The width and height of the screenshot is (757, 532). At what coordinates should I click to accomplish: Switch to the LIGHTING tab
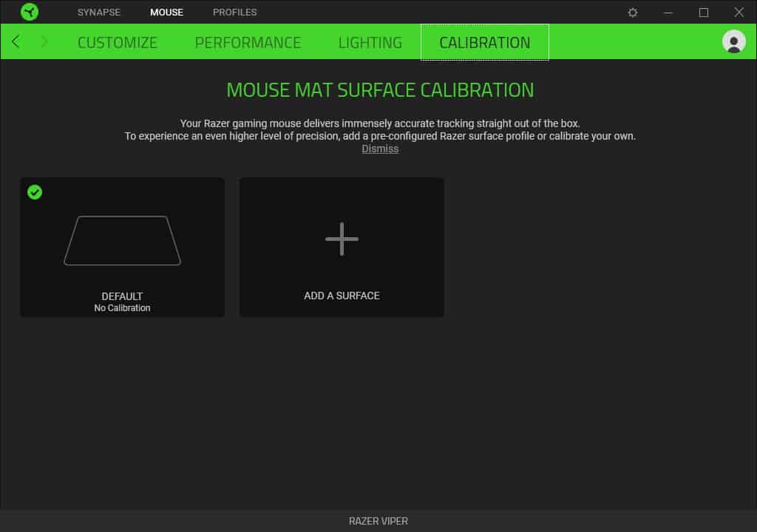click(370, 42)
